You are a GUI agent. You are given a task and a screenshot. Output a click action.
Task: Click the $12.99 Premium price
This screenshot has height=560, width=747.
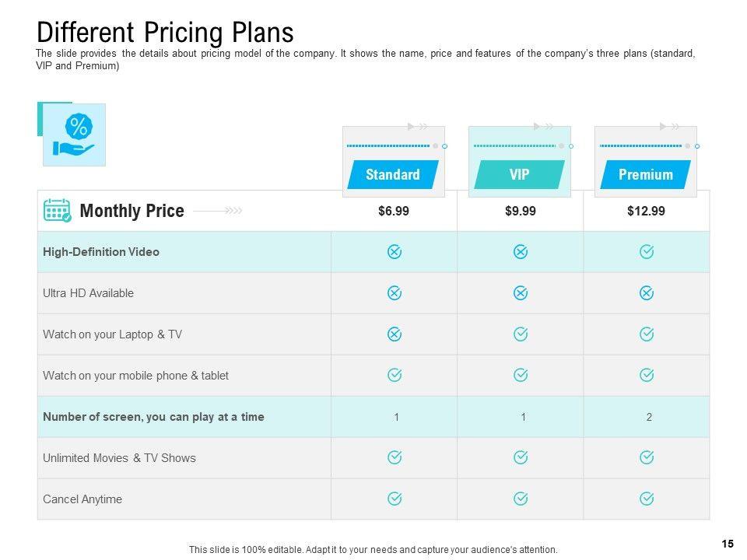[x=646, y=211]
